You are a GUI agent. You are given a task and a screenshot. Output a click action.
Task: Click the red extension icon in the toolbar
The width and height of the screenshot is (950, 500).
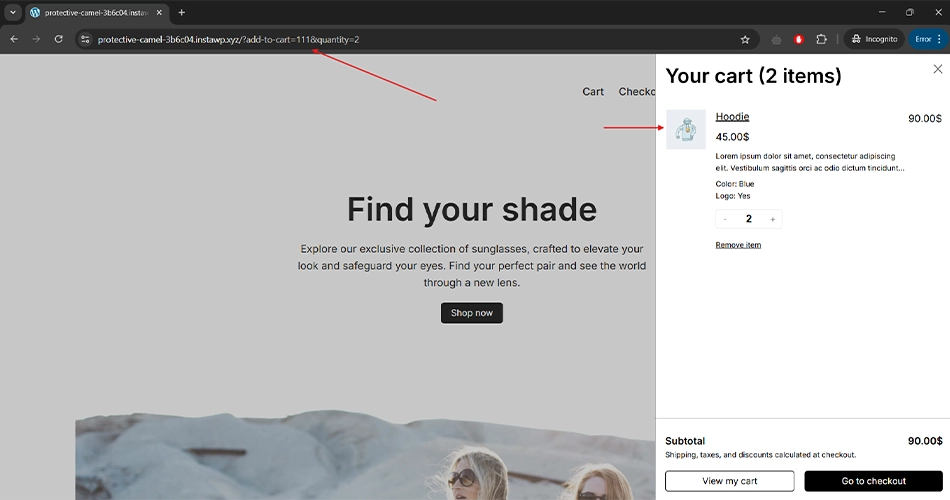tap(798, 39)
